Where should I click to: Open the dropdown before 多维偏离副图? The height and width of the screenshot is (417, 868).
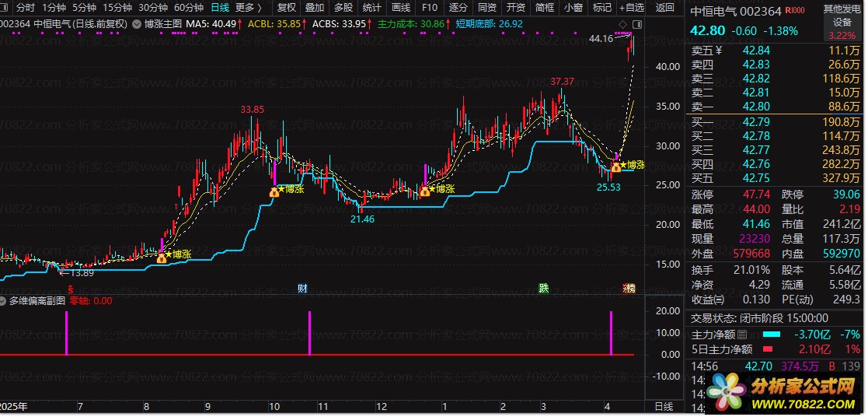pos(4,300)
